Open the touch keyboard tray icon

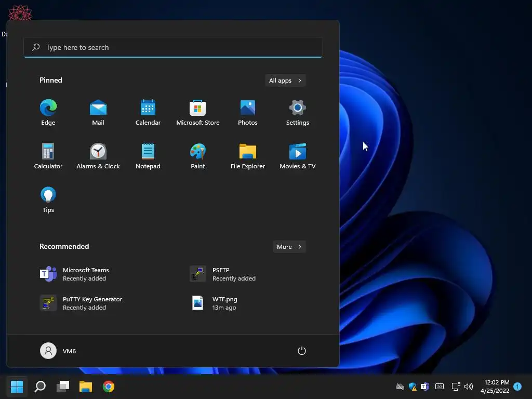(x=440, y=387)
